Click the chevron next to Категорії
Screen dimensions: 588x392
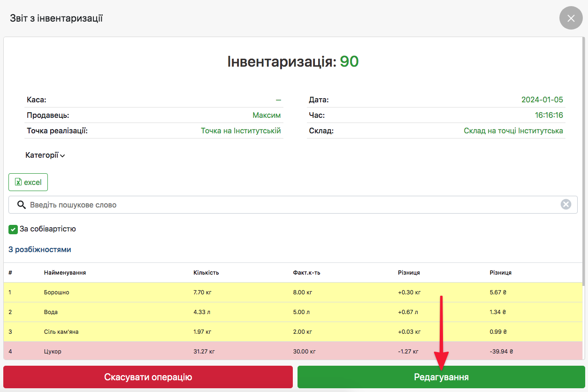click(x=62, y=156)
